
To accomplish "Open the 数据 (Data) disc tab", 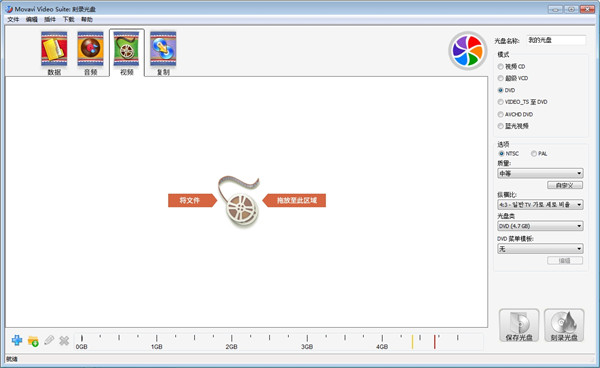I will tap(54, 53).
